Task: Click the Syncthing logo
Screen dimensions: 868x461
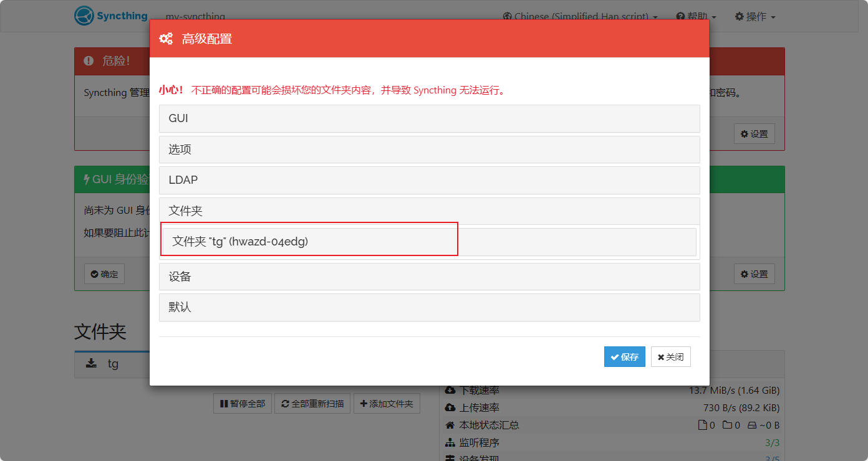Action: click(x=111, y=16)
